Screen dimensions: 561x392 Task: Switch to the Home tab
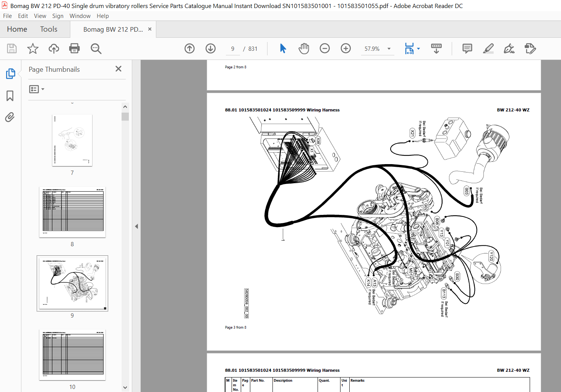(17, 29)
